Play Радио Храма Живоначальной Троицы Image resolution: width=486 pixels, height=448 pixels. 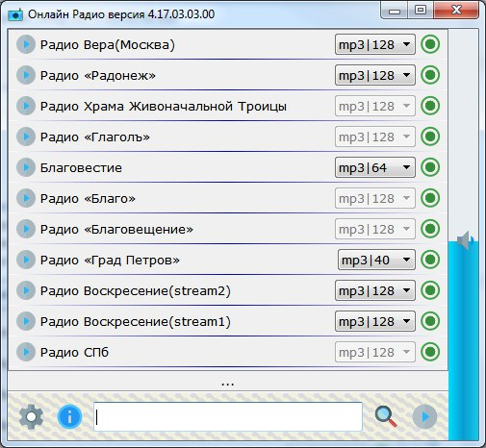pos(26,106)
